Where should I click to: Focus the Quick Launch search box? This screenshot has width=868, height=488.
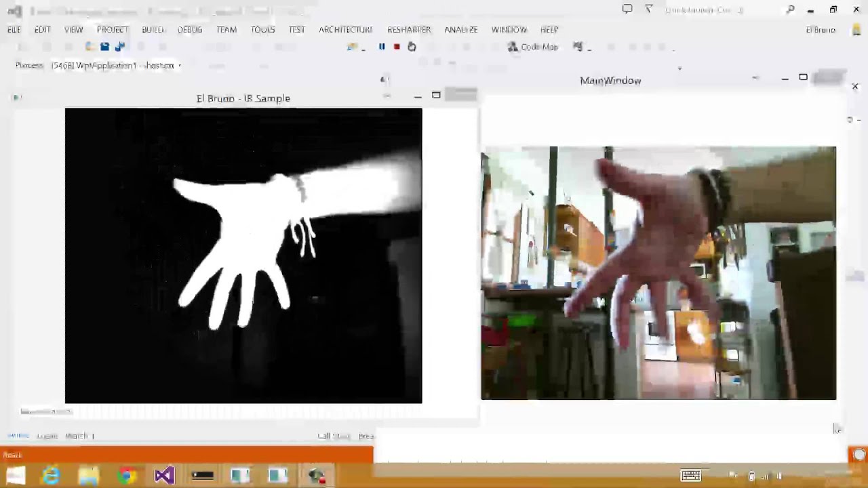click(722, 9)
